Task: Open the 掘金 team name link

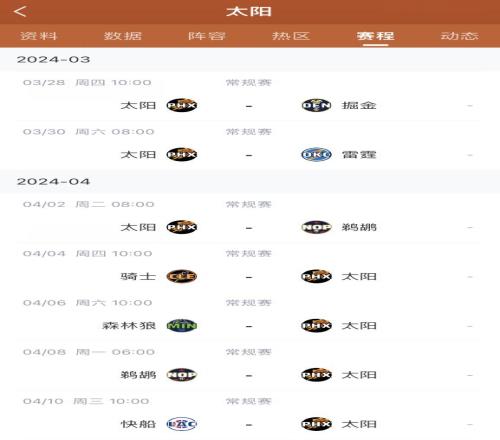Action: pyautogui.click(x=359, y=105)
